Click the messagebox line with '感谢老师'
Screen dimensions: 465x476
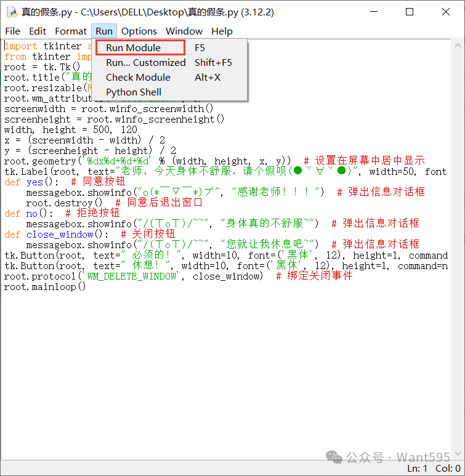225,193
